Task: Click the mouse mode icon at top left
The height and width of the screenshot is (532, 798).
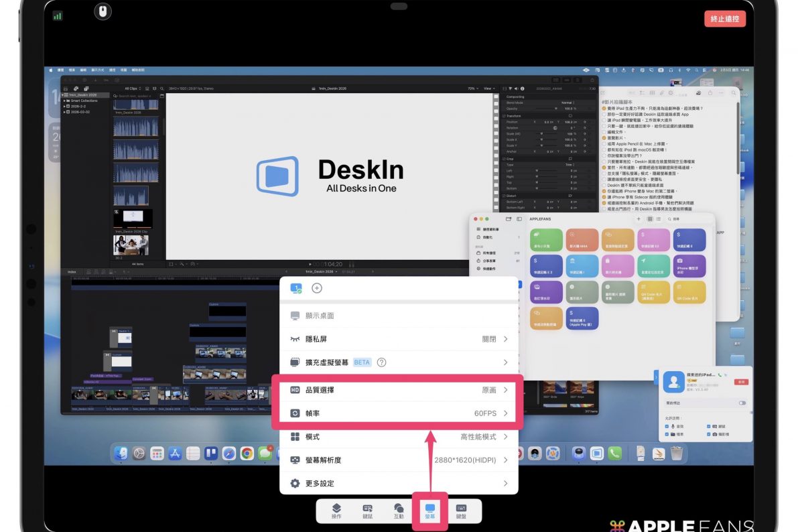Action: click(x=103, y=11)
